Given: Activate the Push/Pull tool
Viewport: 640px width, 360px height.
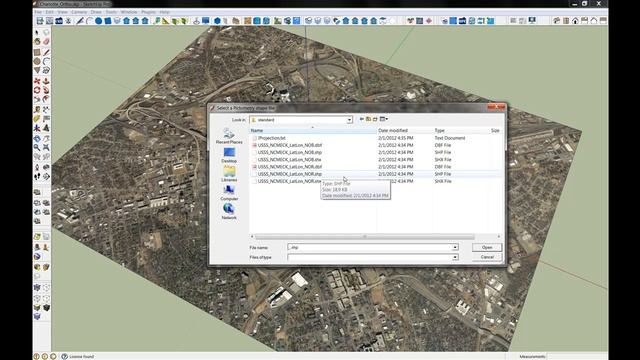Looking at the screenshot, I should click(x=46, y=81).
